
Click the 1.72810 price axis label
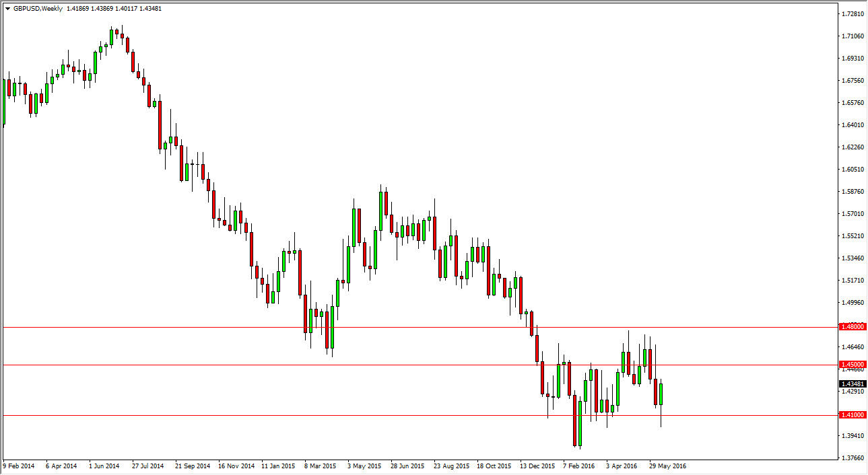tap(853, 13)
